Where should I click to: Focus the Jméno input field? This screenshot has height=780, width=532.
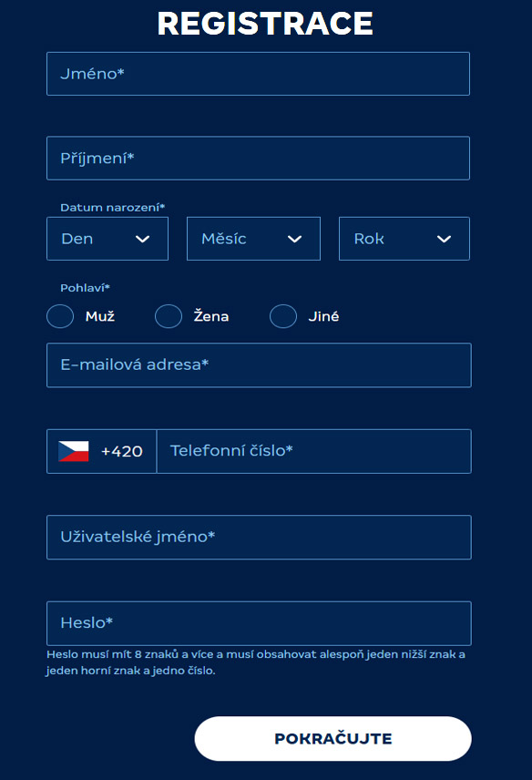pyautogui.click(x=258, y=74)
